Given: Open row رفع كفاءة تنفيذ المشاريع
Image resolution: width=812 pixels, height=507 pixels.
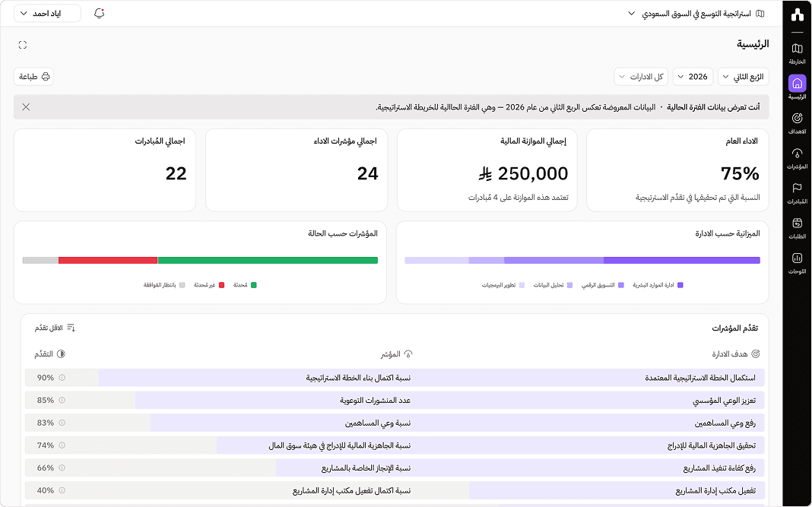Looking at the screenshot, I should click(x=395, y=467).
